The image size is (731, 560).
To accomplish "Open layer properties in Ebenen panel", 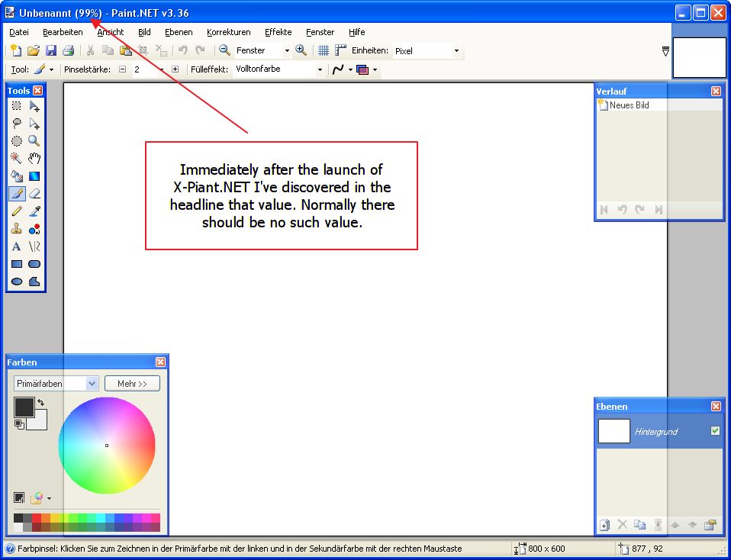I will (710, 525).
